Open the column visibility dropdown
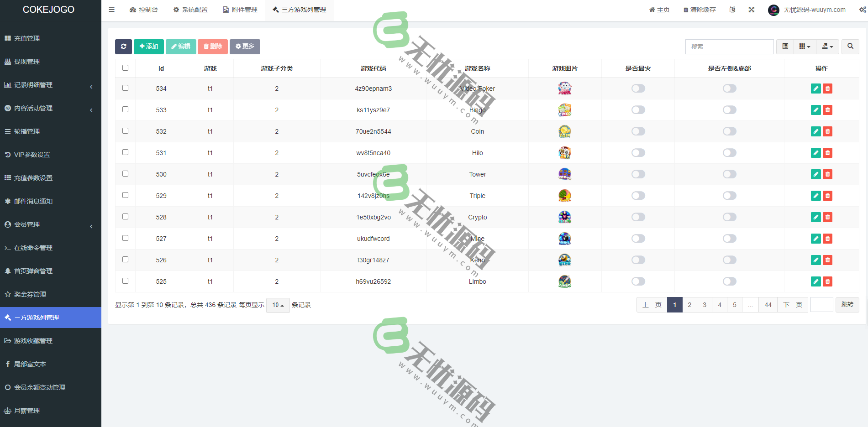This screenshot has width=868, height=427. coord(805,46)
